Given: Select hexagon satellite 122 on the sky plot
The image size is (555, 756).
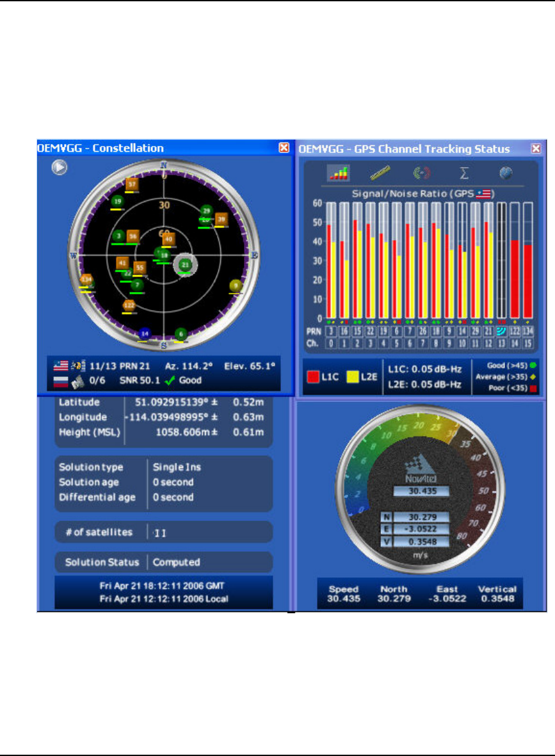Looking at the screenshot, I should [129, 305].
